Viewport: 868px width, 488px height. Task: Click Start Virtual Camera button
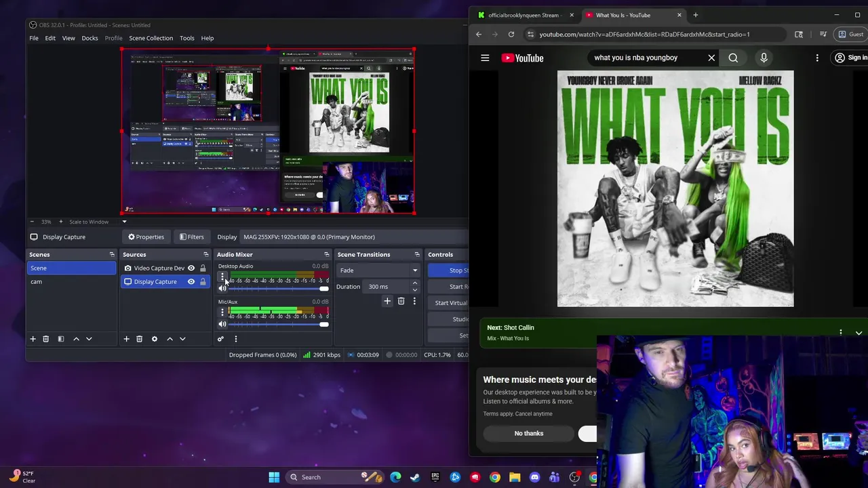[448, 303]
